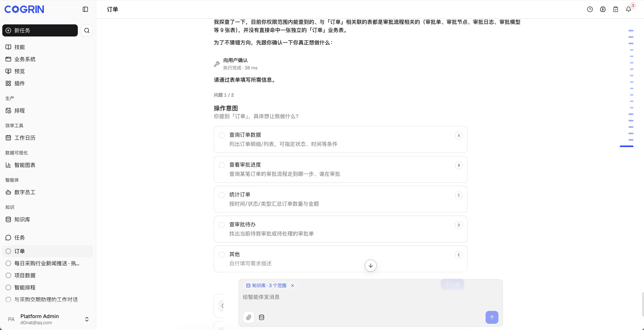Click shortcut key badge A
Image resolution: width=644 pixels, height=330 pixels.
pos(459,135)
